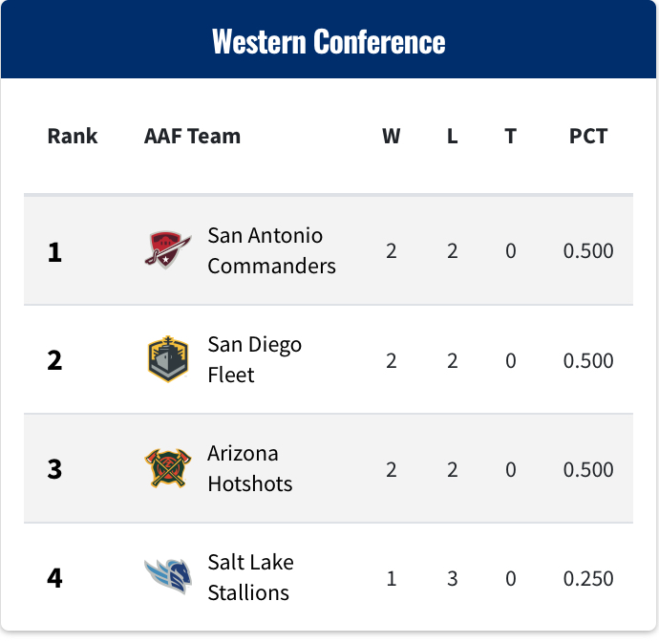Open the San Antonio Commanders team link
The image size is (659, 644).
[271, 250]
